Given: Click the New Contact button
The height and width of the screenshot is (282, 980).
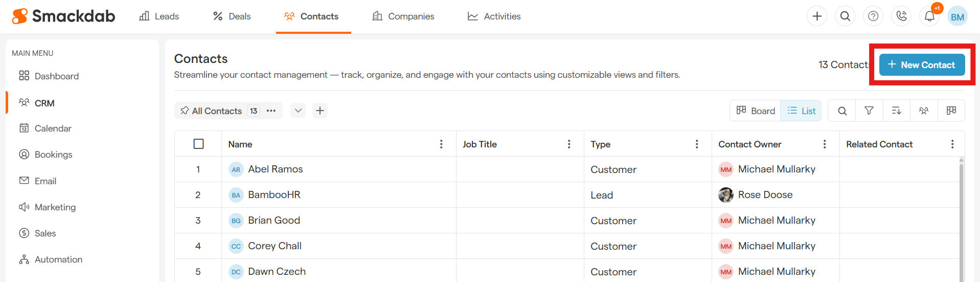Looking at the screenshot, I should [921, 65].
